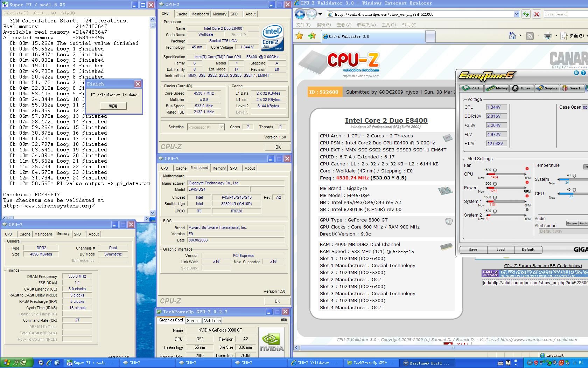Click the Internet Explorer quick launch icon
Image resolution: width=588 pixels, height=368 pixels.
49,363
